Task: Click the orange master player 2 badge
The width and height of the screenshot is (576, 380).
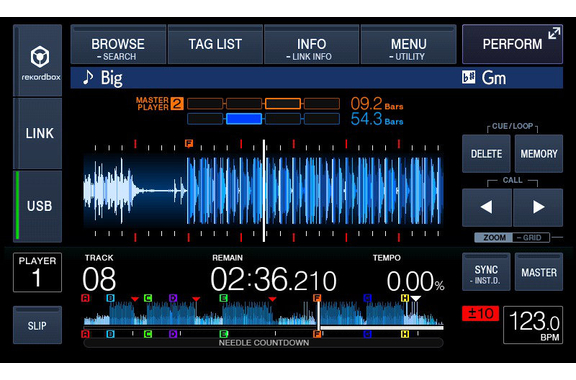Action: coord(177,104)
